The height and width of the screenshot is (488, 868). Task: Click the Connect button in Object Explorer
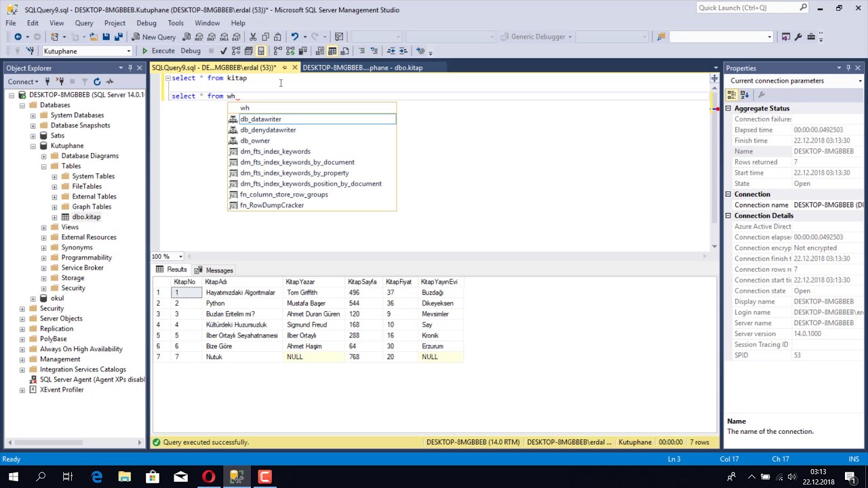[23, 81]
